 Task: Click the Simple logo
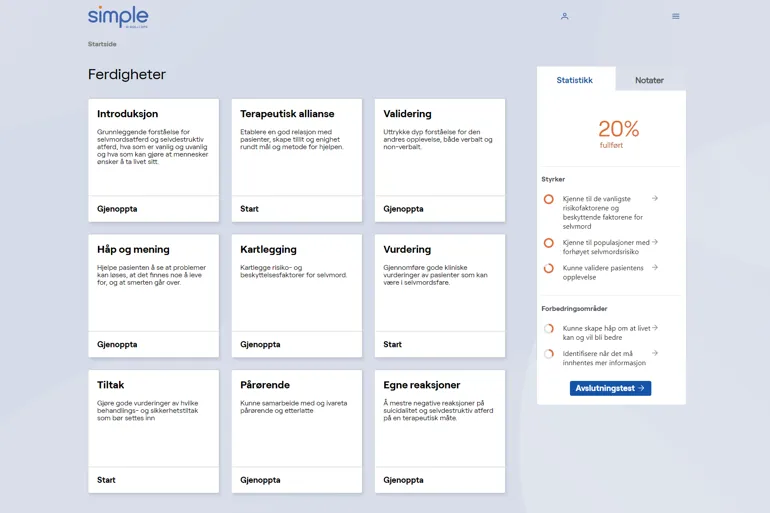click(118, 17)
